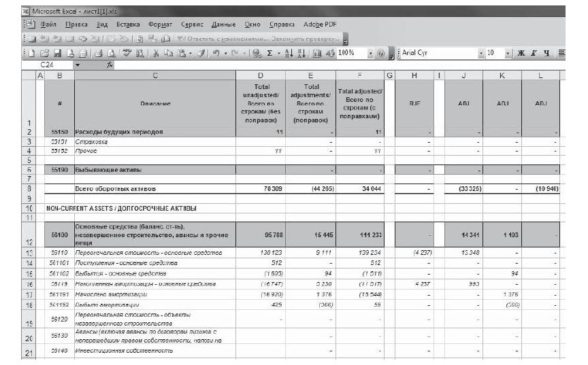The height and width of the screenshot is (365, 588).
Task: Click the Print printer icon
Action: pyautogui.click(x=98, y=54)
